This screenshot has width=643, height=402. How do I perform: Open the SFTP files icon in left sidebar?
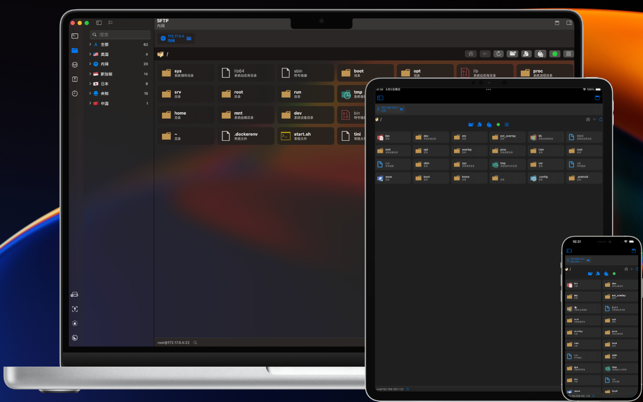(x=75, y=50)
